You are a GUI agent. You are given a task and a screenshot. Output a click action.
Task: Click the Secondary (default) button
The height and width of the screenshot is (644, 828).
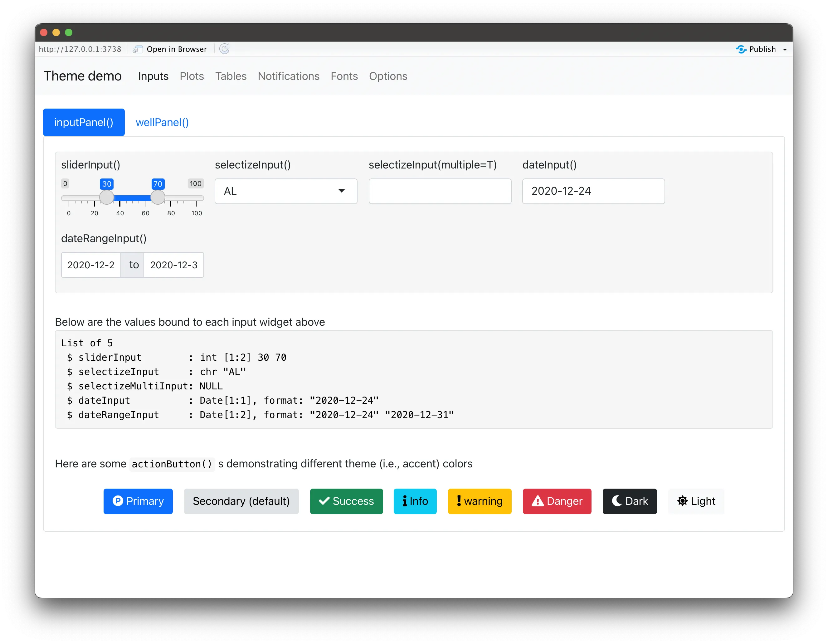click(241, 501)
